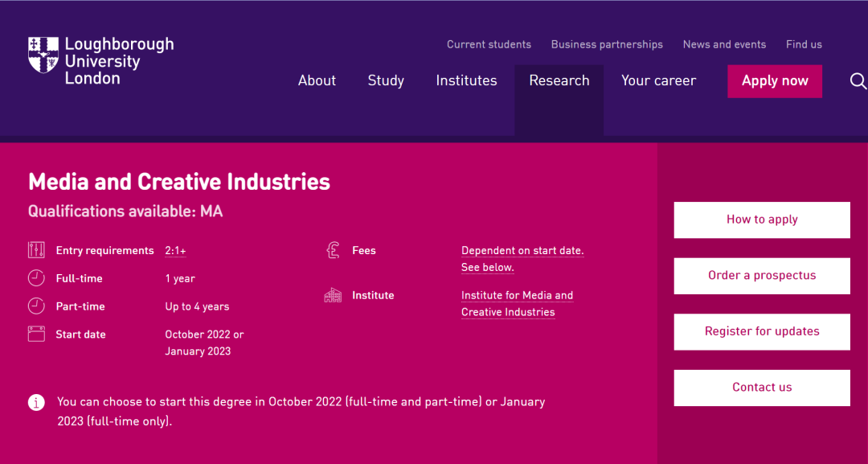Open the Institutes navigation item
Screen dimensions: 868x464
tap(466, 80)
